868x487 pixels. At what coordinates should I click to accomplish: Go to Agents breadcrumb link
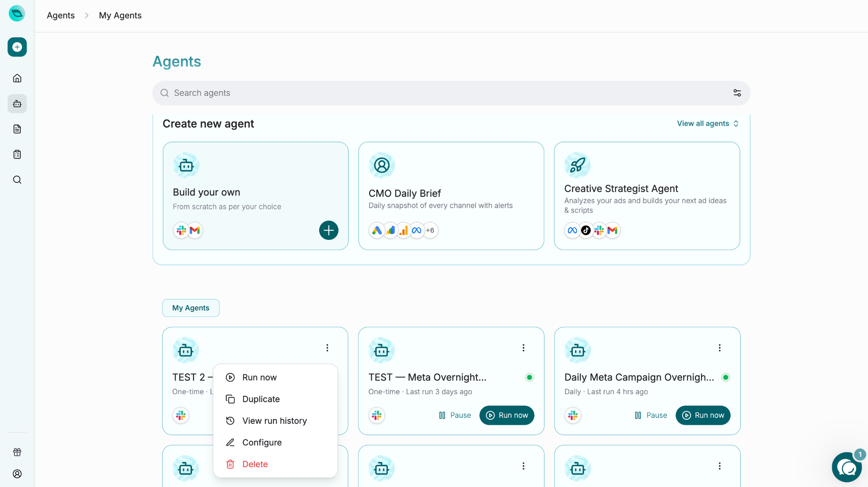point(61,15)
